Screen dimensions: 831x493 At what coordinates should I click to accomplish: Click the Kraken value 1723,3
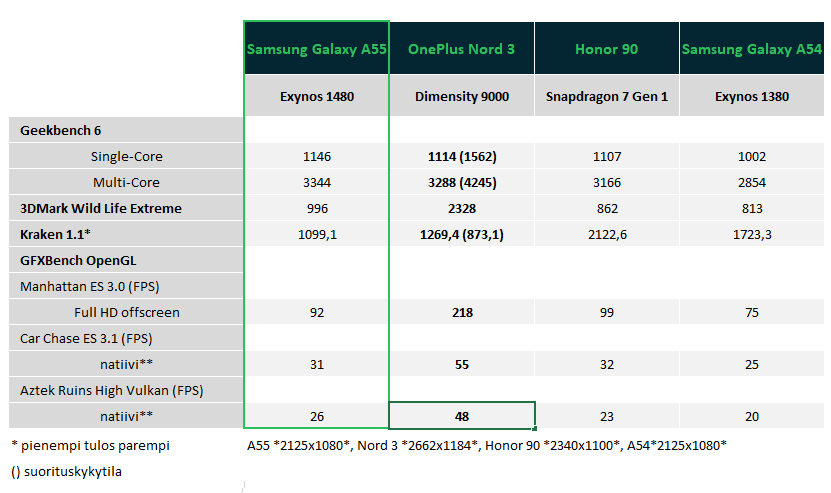tap(752, 234)
